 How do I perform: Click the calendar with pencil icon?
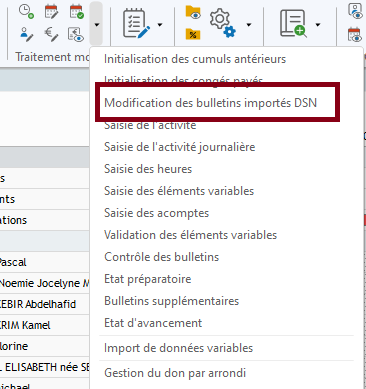click(x=51, y=11)
